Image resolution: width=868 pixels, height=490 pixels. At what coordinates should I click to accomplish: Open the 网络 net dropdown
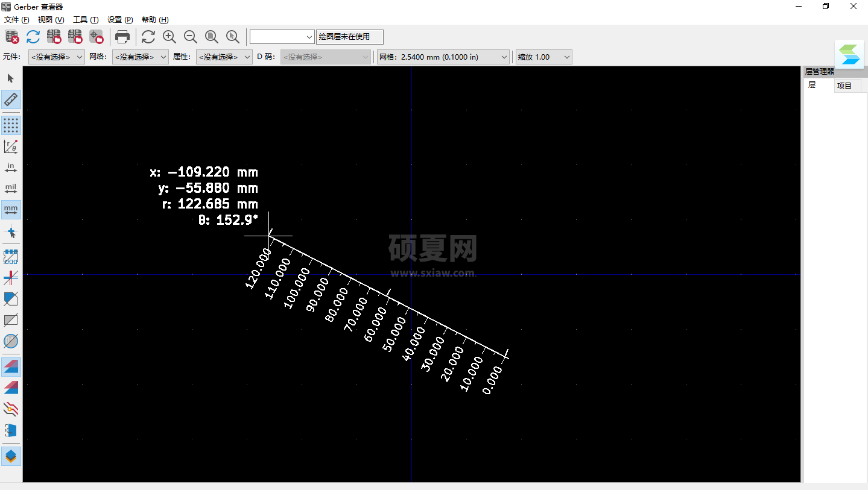[140, 57]
